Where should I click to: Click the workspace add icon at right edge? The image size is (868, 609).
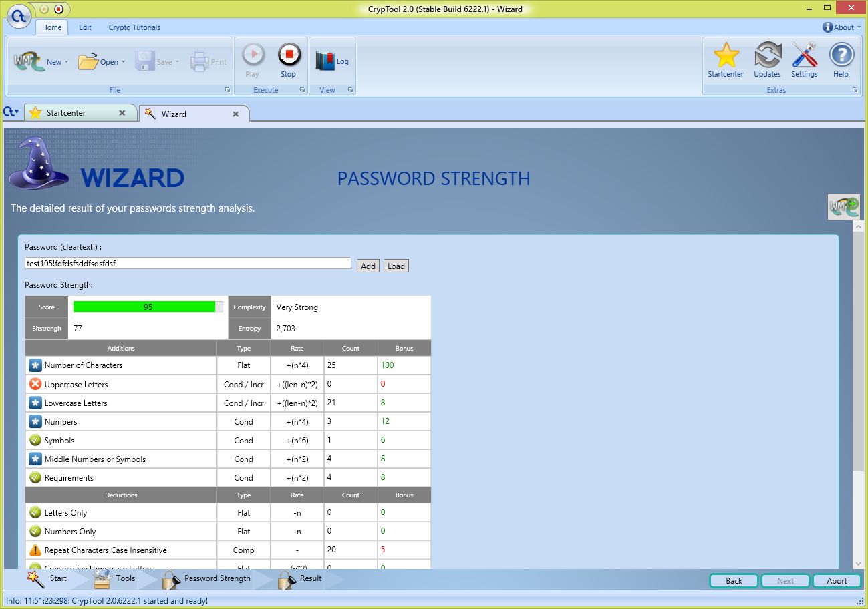click(x=844, y=206)
